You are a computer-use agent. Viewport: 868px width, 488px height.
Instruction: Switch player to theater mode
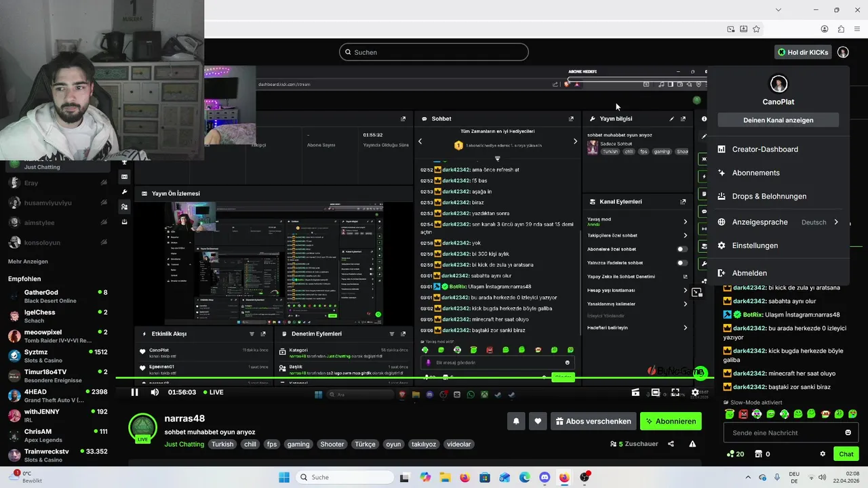click(x=655, y=392)
